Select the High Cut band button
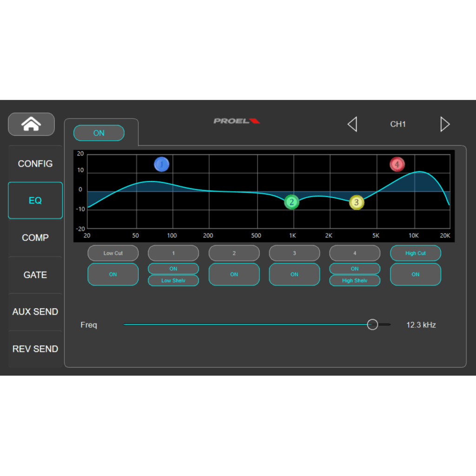 coord(415,253)
